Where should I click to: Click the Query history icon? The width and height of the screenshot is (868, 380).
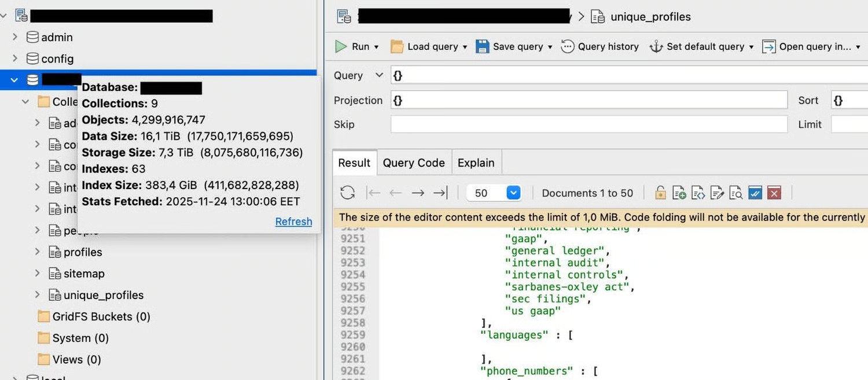click(568, 47)
